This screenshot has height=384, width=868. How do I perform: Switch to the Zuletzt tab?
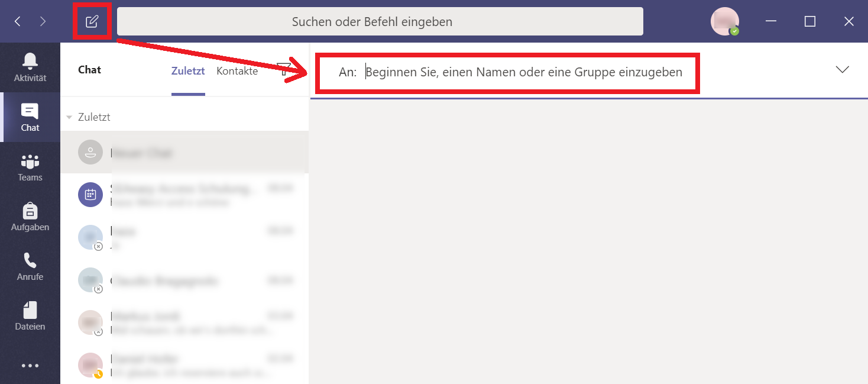[x=188, y=71]
